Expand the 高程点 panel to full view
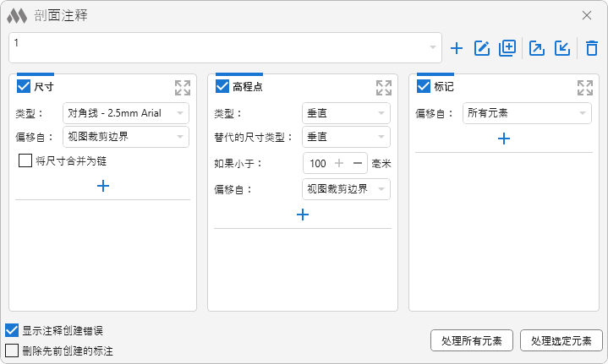Screen dimensions: 608x364 click(384, 88)
